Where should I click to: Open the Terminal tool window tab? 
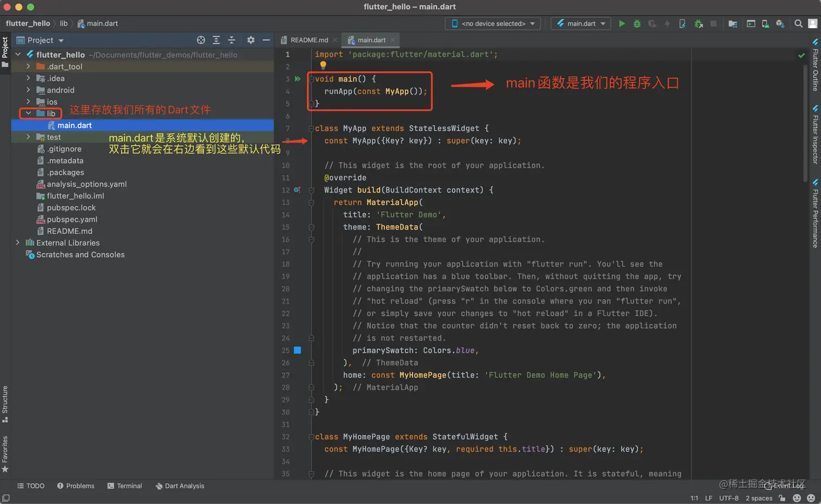(124, 486)
